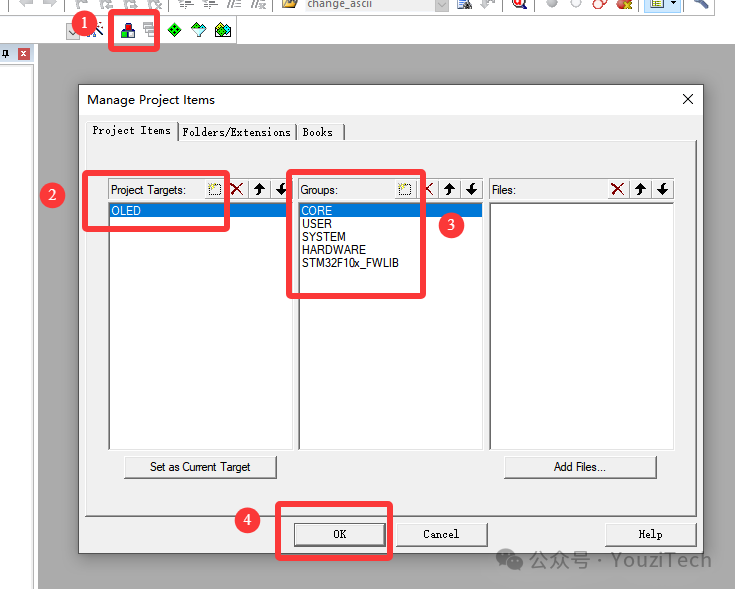Image resolution: width=735 pixels, height=589 pixels.
Task: Open Help for Manage Project Items
Action: 650,534
